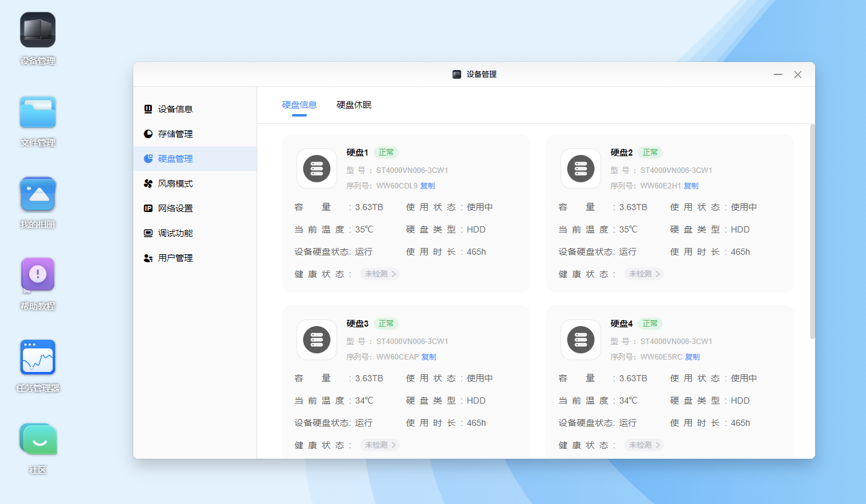Open the 设备管理 desktop icon
The width and height of the screenshot is (866, 504).
[38, 30]
